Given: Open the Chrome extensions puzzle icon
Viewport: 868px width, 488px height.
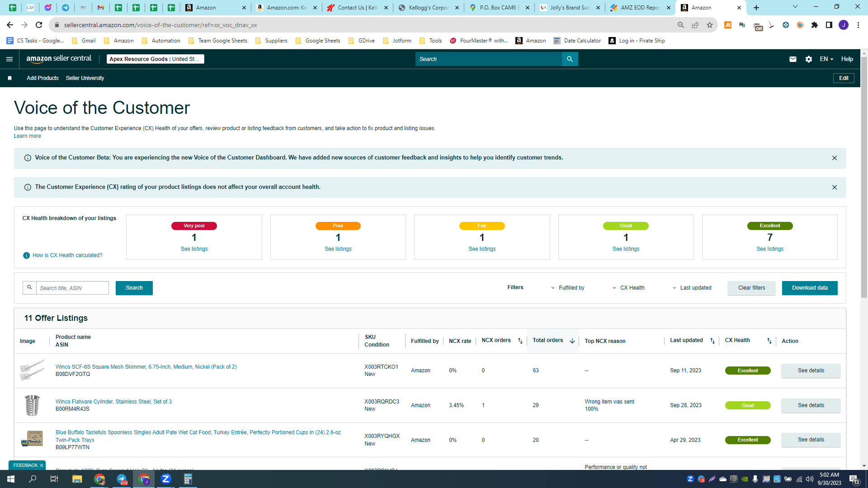Looking at the screenshot, I should [x=815, y=25].
